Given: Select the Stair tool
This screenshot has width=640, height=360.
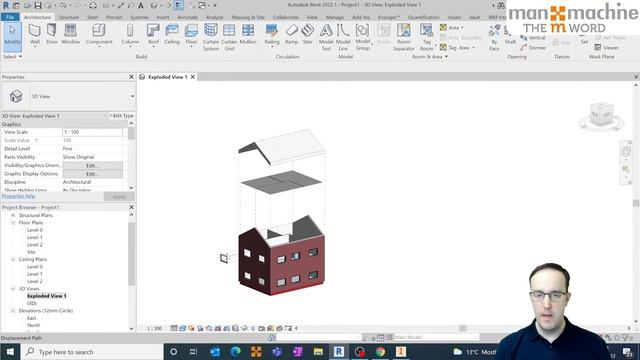Looking at the screenshot, I should pyautogui.click(x=308, y=34).
